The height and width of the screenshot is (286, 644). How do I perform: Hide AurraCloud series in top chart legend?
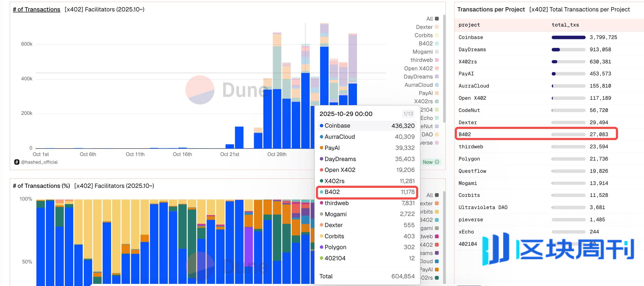pos(418,85)
